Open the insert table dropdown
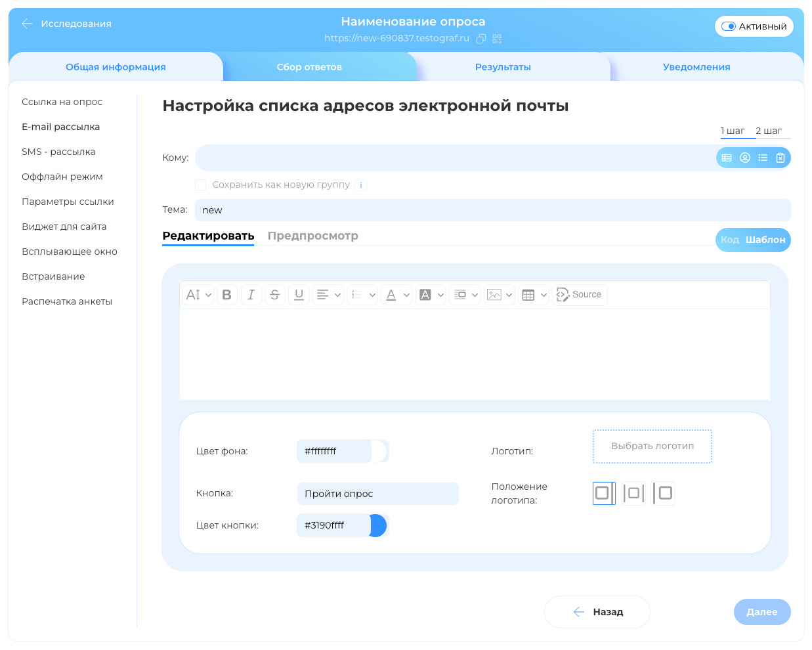Viewport: 812px width, 650px height. [534, 295]
